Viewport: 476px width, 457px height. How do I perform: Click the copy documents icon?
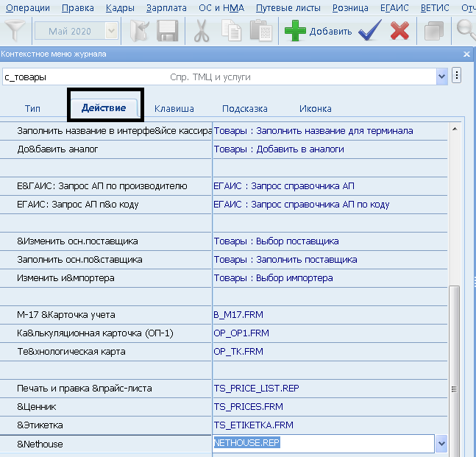click(x=232, y=31)
